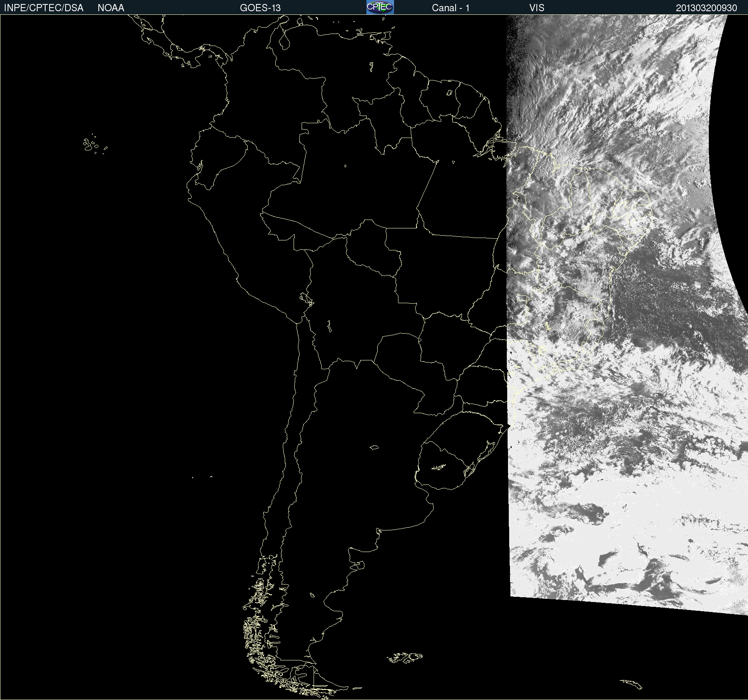Image resolution: width=748 pixels, height=700 pixels.
Task: Click the INPE/CPTEC/DSA header text
Action: click(x=44, y=8)
